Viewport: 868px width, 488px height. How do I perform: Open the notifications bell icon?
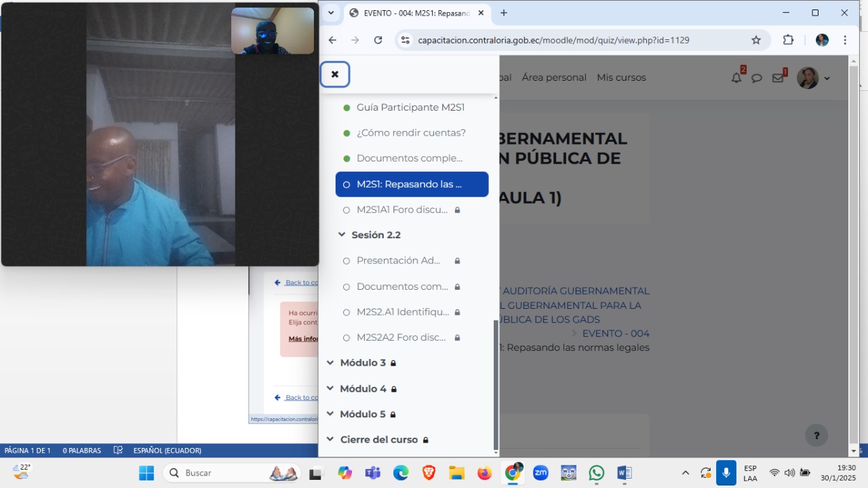click(736, 78)
